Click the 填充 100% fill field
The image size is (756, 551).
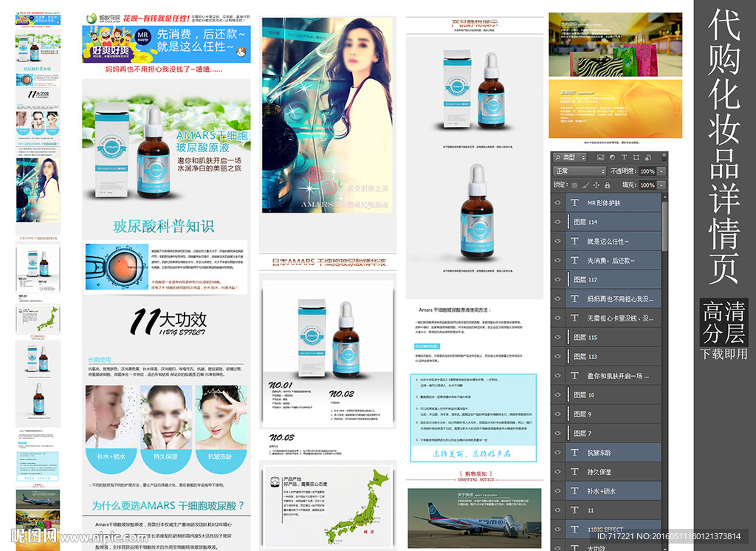pos(648,185)
